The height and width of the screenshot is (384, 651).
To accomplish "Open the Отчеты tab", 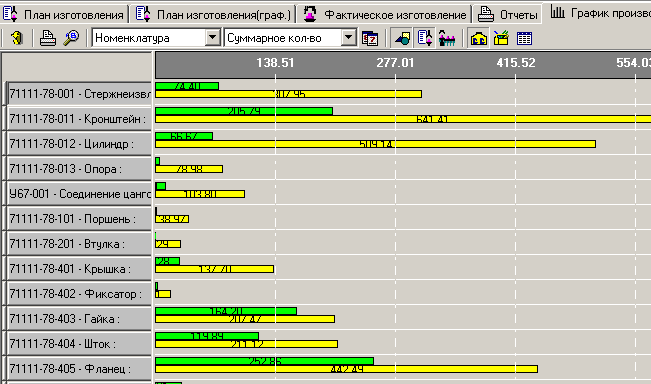I will pyautogui.click(x=507, y=15).
